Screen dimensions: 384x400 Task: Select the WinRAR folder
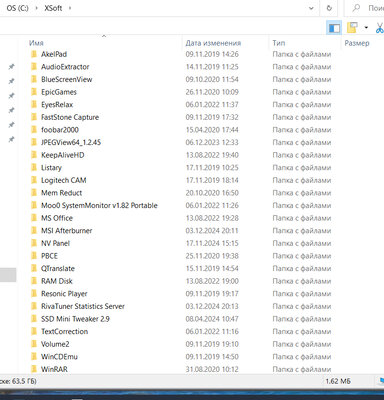click(x=54, y=369)
